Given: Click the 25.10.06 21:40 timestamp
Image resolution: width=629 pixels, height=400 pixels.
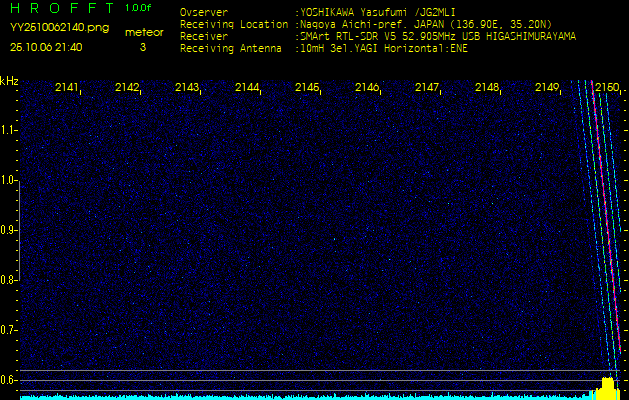Looking at the screenshot, I should pyautogui.click(x=46, y=46).
